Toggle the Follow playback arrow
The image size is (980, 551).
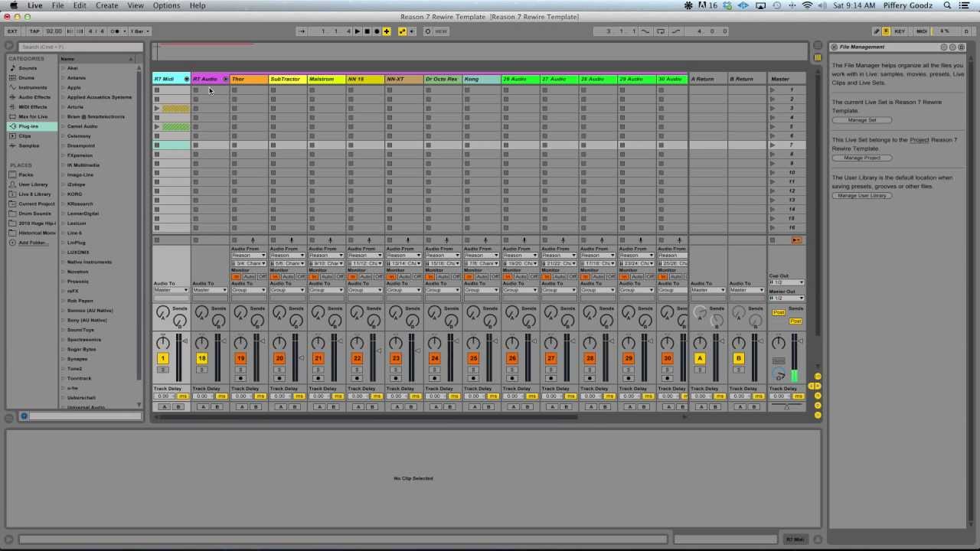click(x=302, y=31)
